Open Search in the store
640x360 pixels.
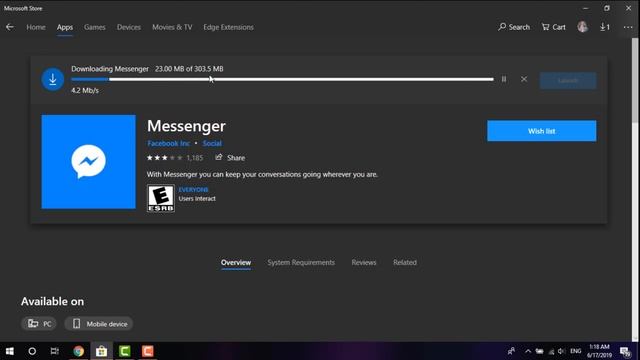tap(514, 27)
